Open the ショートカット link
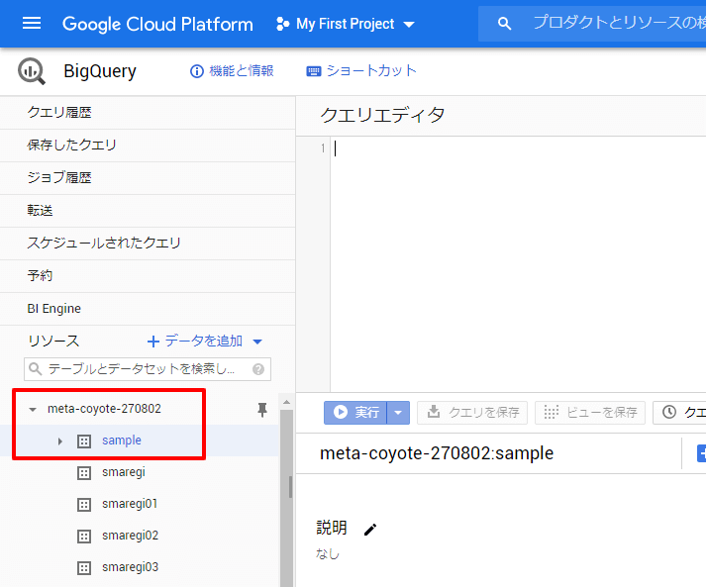 pyautogui.click(x=361, y=71)
